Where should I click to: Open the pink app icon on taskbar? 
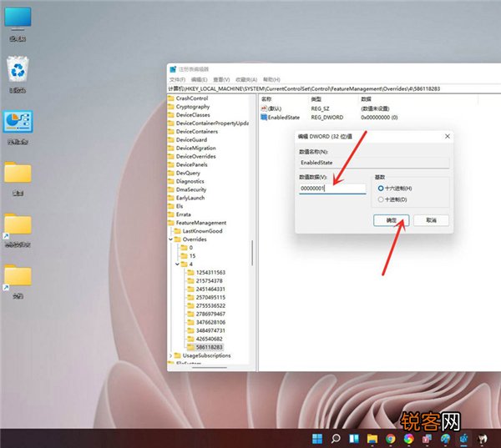point(427,439)
